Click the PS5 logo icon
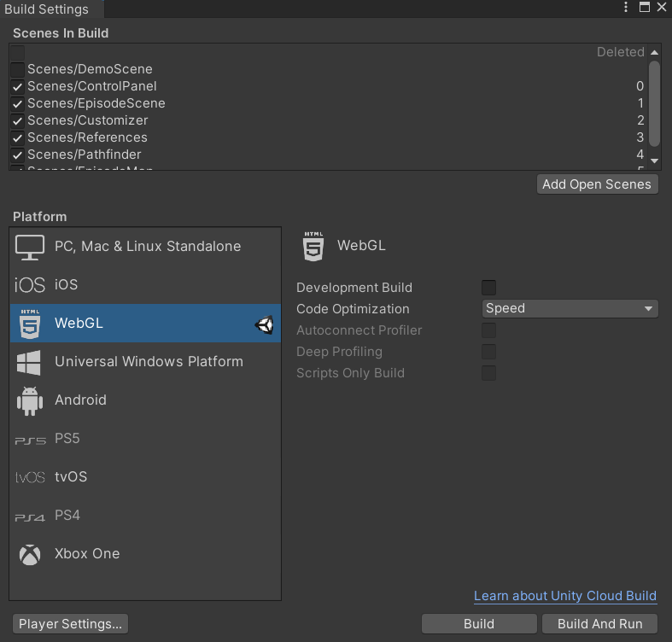The height and width of the screenshot is (642, 672). pyautogui.click(x=30, y=441)
